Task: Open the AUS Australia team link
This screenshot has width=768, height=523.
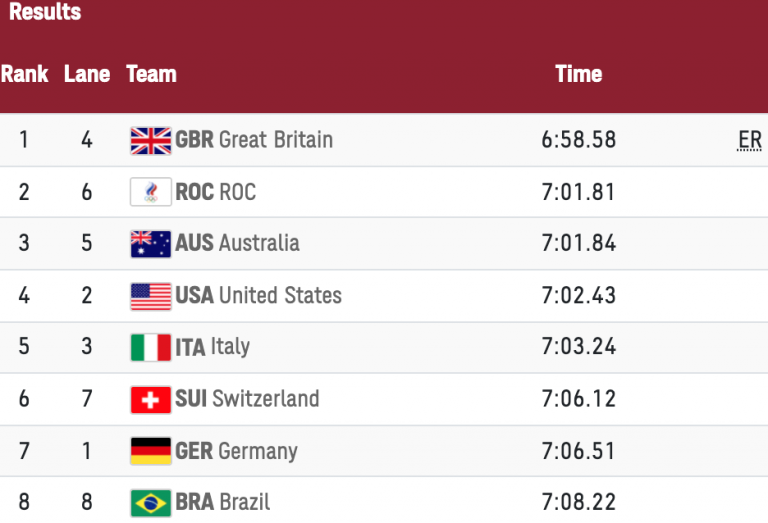Action: [x=237, y=243]
